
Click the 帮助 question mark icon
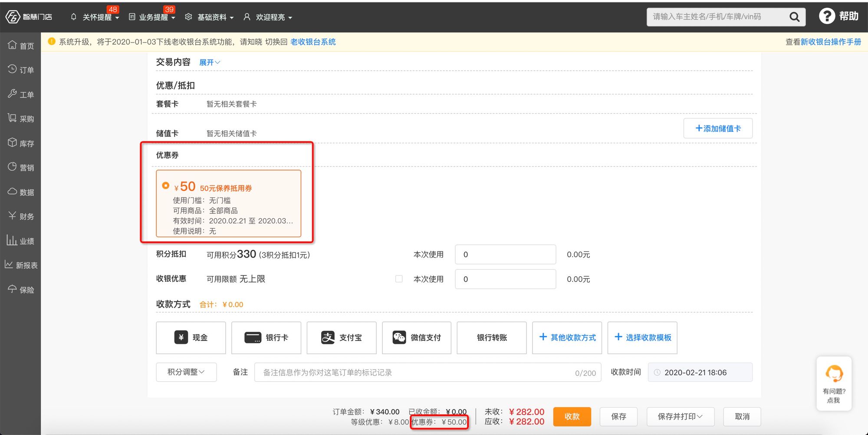(827, 16)
